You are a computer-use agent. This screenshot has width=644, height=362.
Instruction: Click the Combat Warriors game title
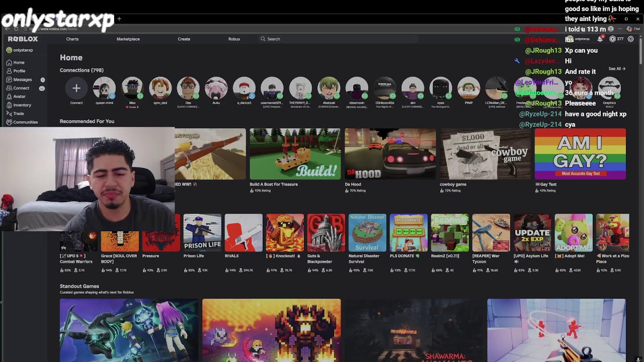76,258
